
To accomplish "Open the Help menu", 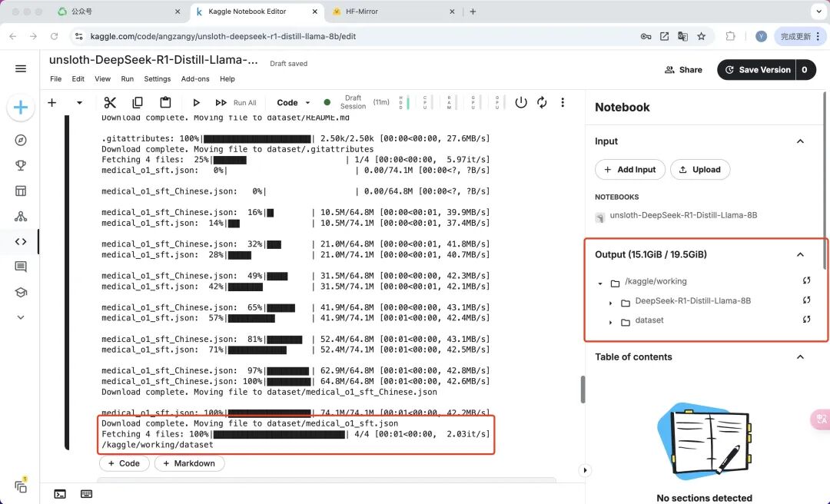I will point(227,79).
